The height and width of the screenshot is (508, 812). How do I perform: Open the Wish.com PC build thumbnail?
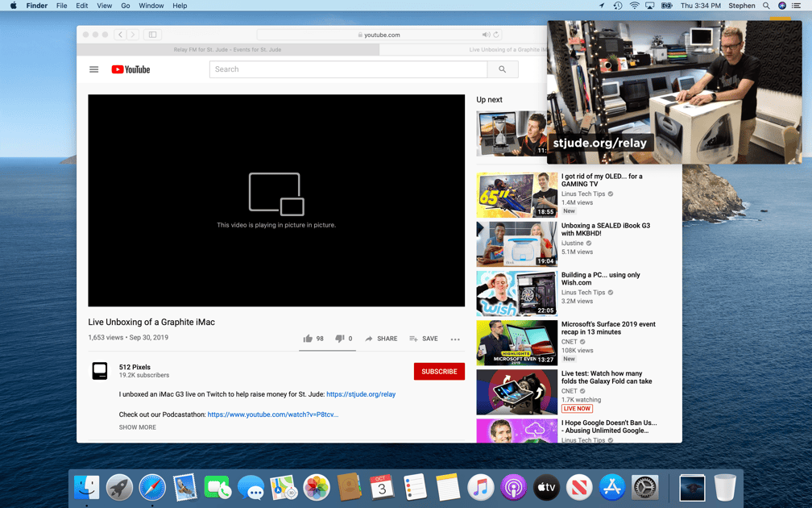pos(517,294)
